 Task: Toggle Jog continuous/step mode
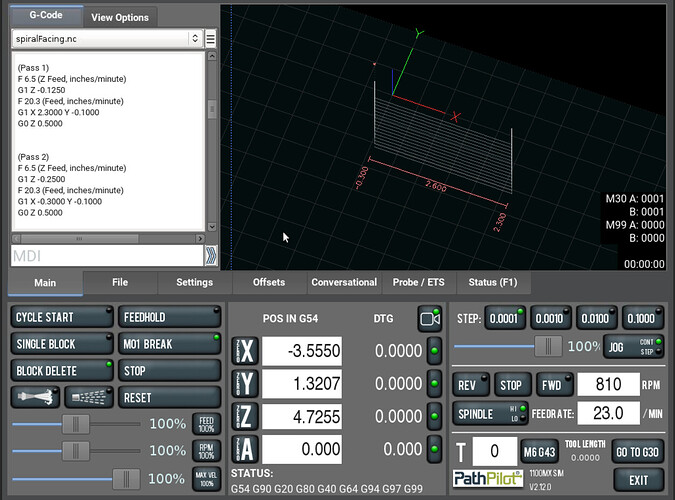pos(633,346)
